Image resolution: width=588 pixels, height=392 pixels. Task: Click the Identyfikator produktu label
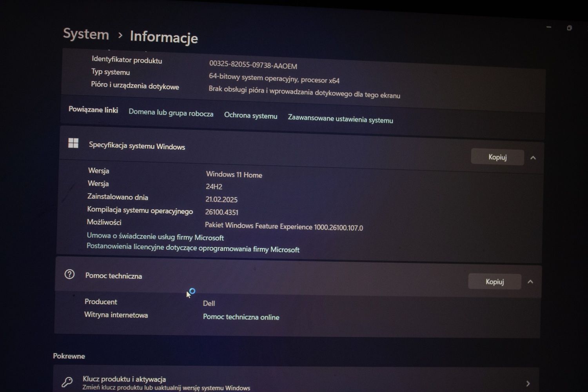[x=127, y=60]
